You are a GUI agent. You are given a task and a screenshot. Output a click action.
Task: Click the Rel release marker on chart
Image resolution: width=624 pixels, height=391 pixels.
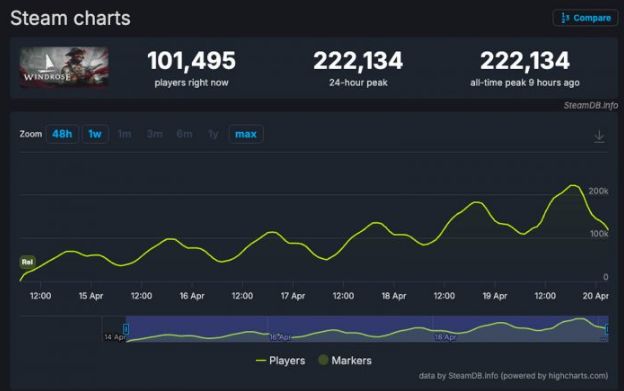(x=27, y=262)
